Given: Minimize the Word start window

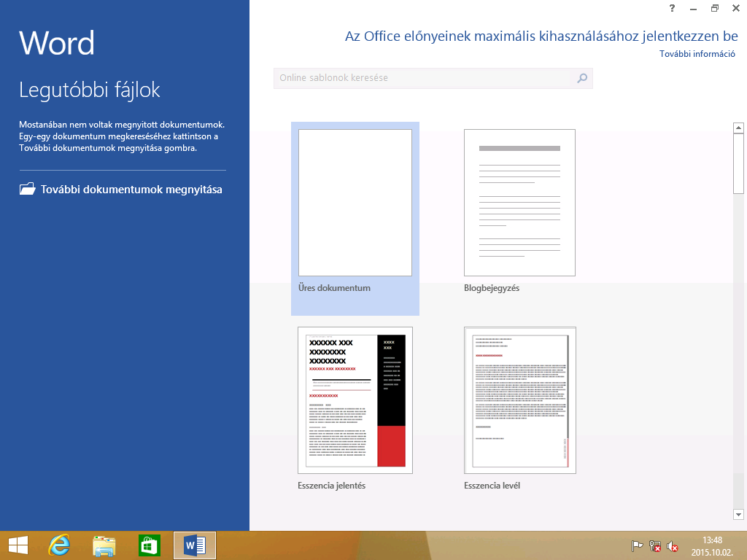Looking at the screenshot, I should pyautogui.click(x=693, y=8).
